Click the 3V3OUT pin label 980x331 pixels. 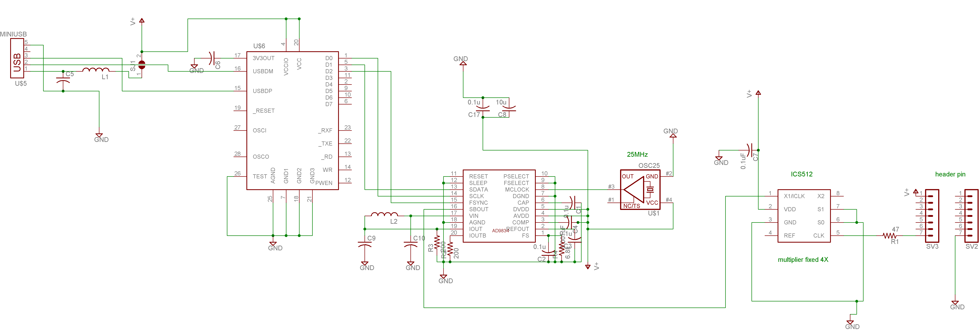(x=263, y=58)
